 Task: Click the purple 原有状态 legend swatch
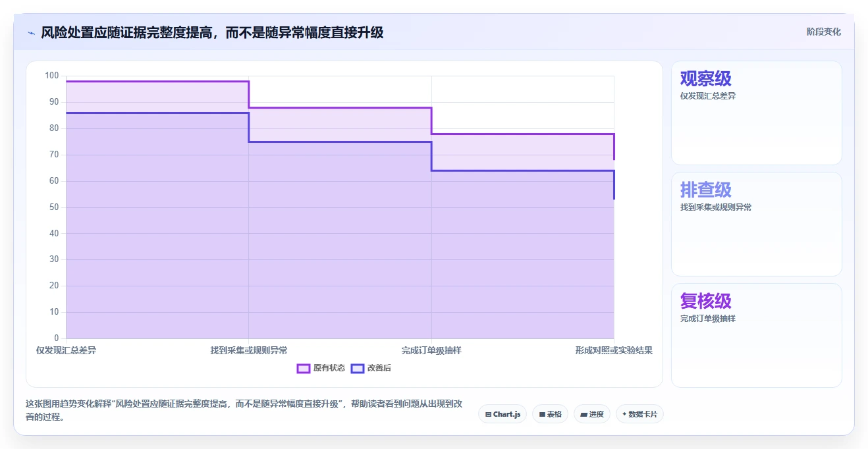(304, 368)
